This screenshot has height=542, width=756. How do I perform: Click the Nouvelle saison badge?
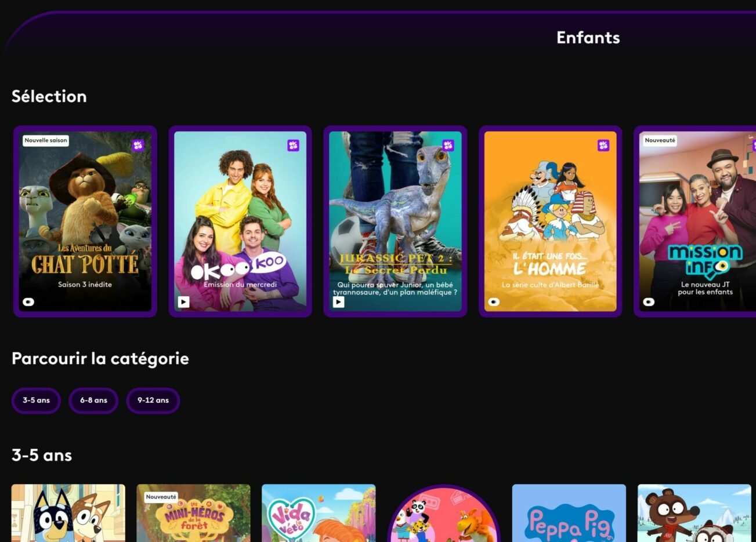pos(46,140)
